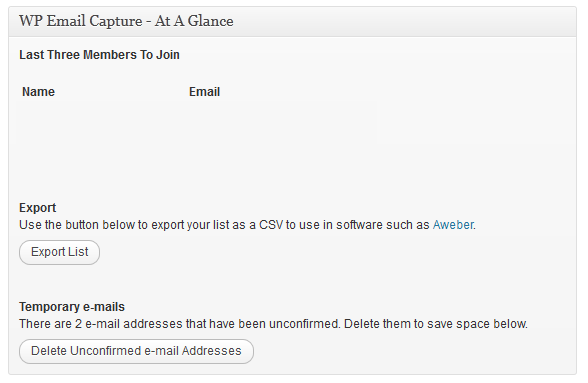Click the word CSV in export description
588x383 pixels.
(x=271, y=225)
